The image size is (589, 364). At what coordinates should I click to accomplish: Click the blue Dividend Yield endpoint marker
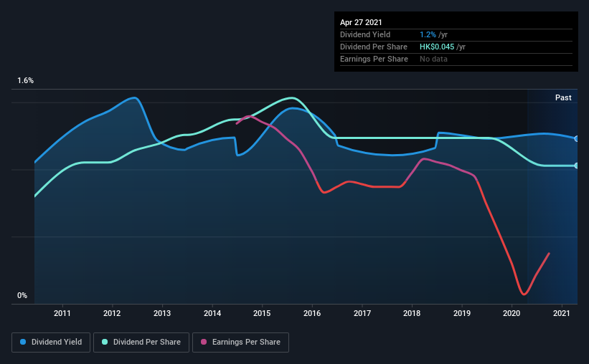click(x=576, y=138)
